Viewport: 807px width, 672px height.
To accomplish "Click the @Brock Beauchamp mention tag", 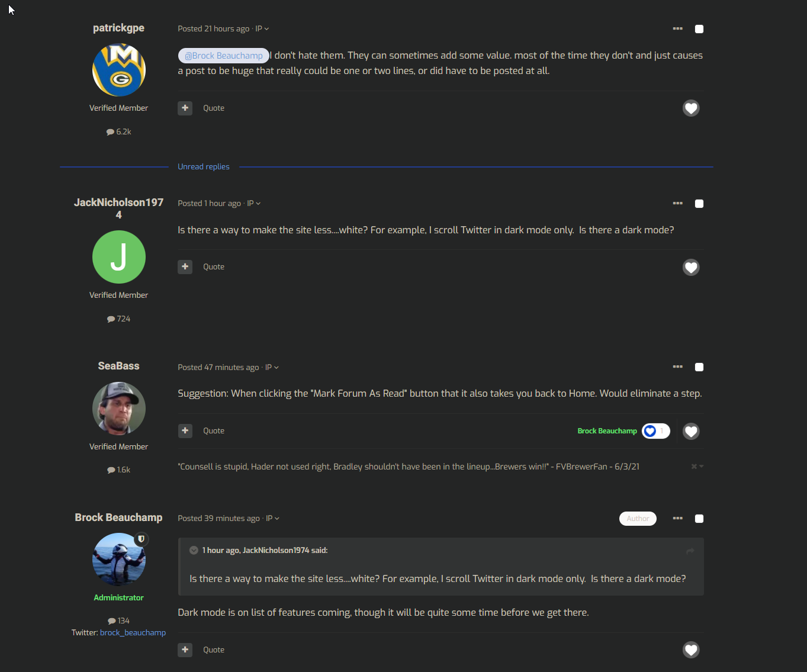I will 224,56.
